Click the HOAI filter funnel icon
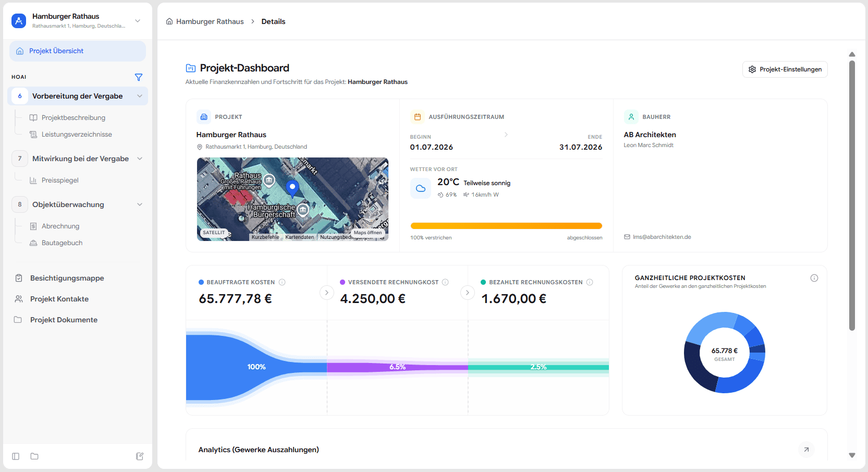Image resolution: width=868 pixels, height=472 pixels. [139, 77]
